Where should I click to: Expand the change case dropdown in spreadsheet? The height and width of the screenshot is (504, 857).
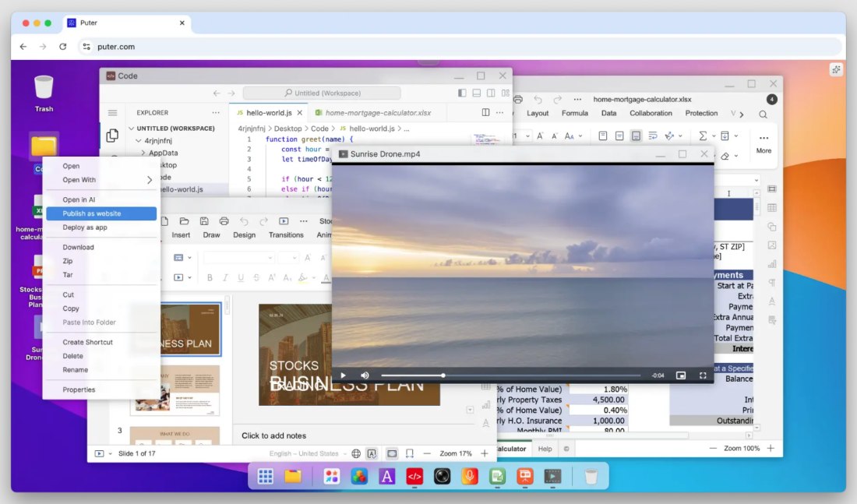[580, 136]
